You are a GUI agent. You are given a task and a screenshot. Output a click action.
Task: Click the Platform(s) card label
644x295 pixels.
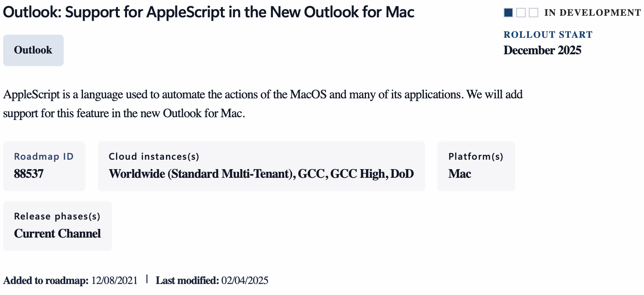click(x=476, y=157)
